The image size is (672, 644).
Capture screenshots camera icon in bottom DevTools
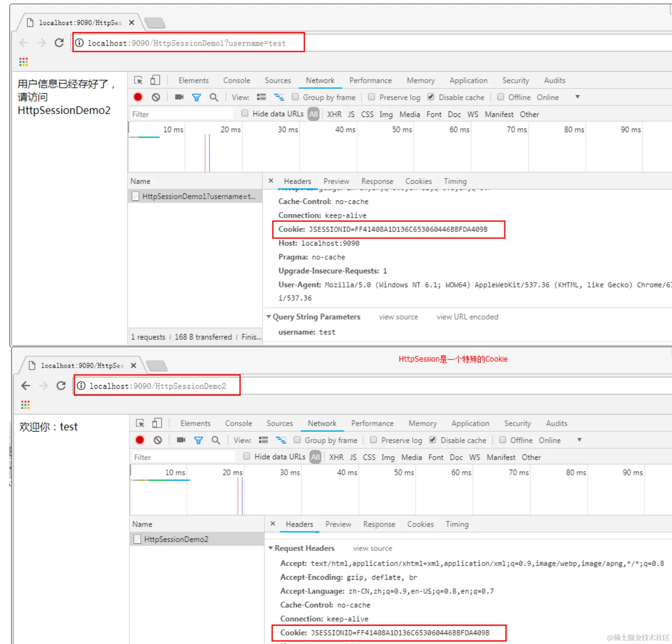tap(181, 440)
